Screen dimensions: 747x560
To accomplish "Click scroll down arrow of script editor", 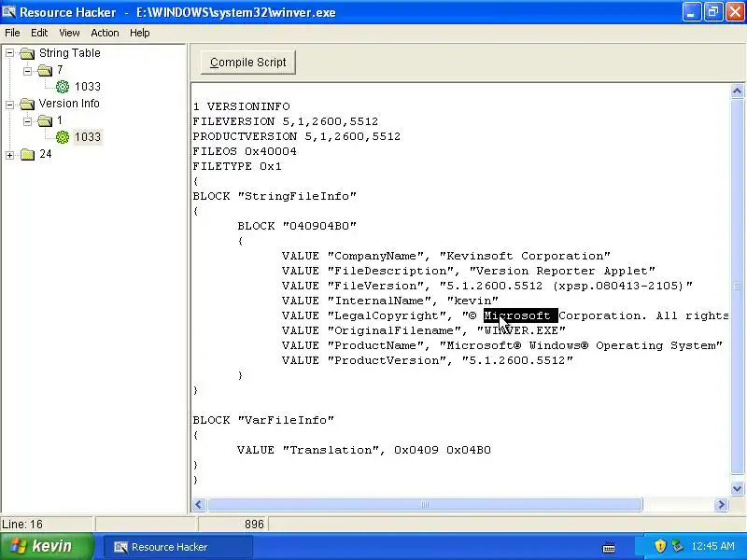I will pyautogui.click(x=737, y=488).
